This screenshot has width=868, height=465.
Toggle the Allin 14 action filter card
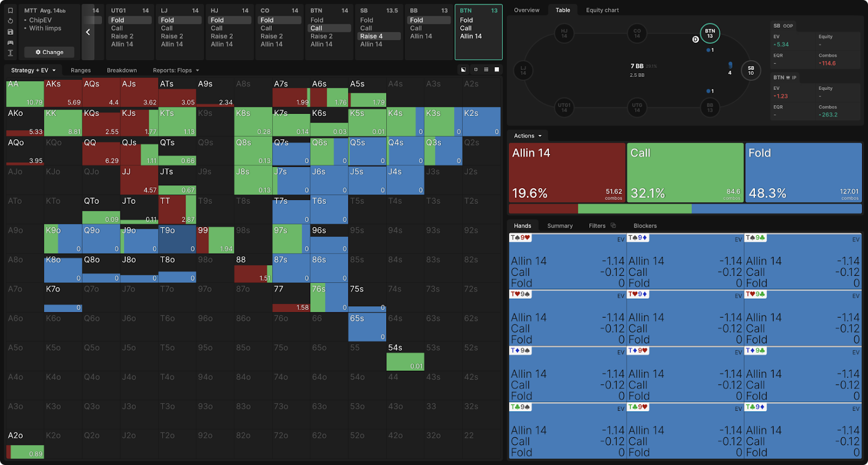(x=567, y=172)
